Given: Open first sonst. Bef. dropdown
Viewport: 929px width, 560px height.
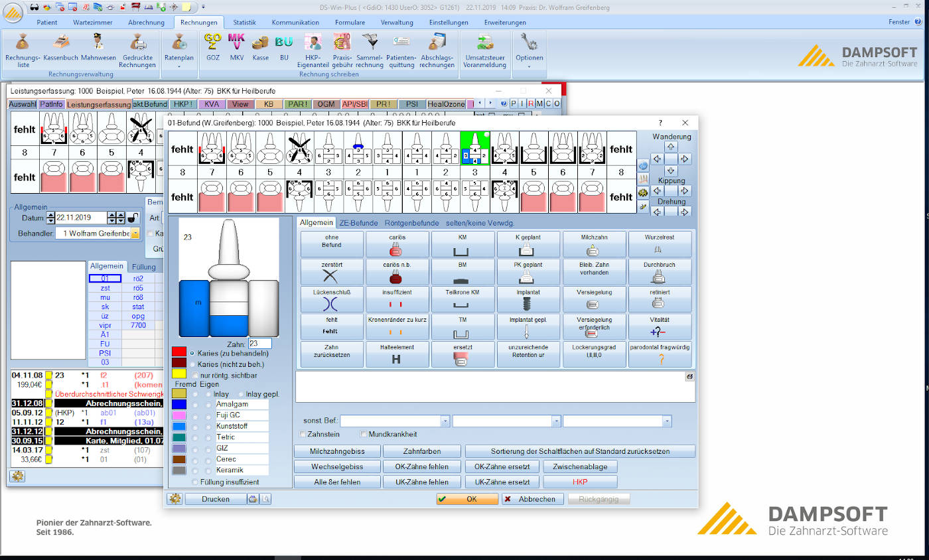Looking at the screenshot, I should [x=445, y=421].
